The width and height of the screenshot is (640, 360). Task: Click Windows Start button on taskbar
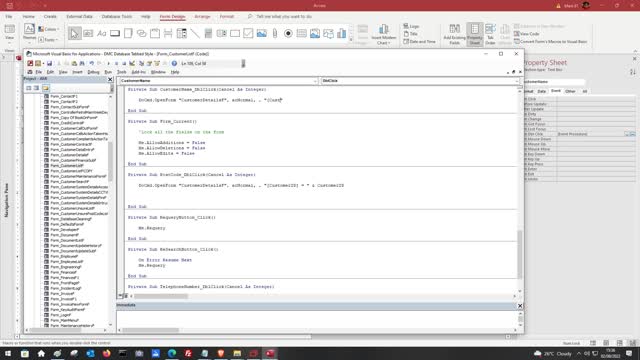click(x=8, y=353)
